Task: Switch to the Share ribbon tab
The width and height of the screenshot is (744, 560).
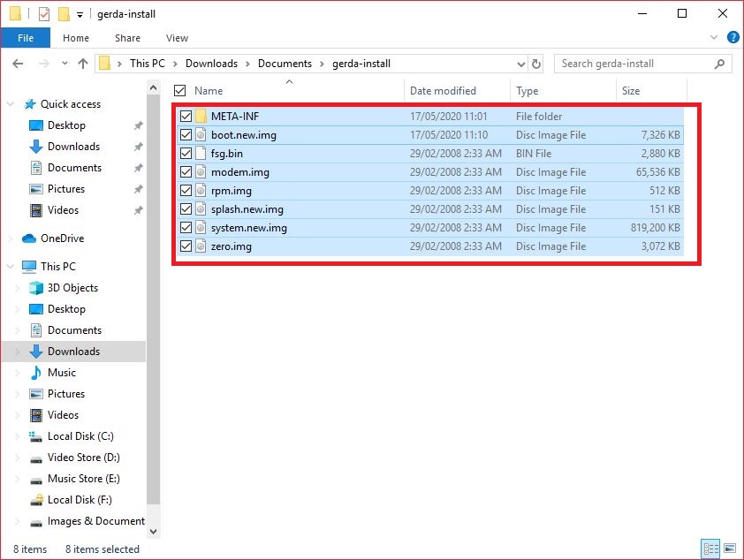Action: (127, 38)
